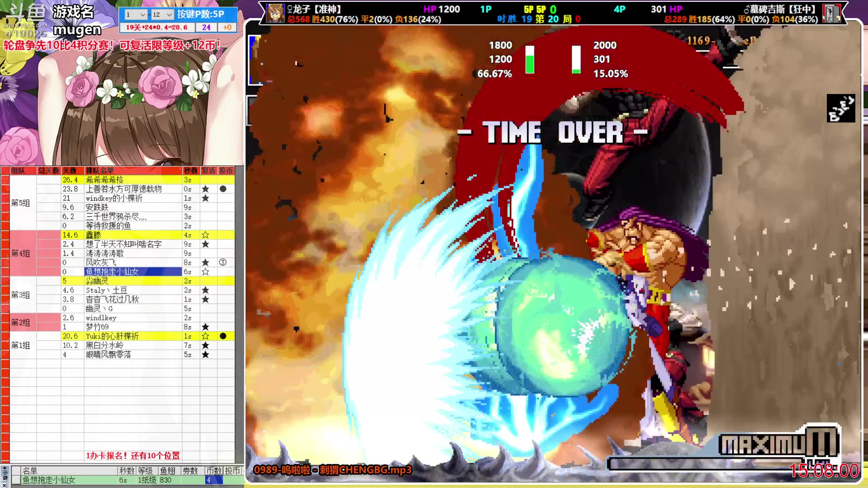Click the star in the Staly丶土豆 row
Image resolution: width=868 pixels, height=488 pixels.
coord(205,290)
